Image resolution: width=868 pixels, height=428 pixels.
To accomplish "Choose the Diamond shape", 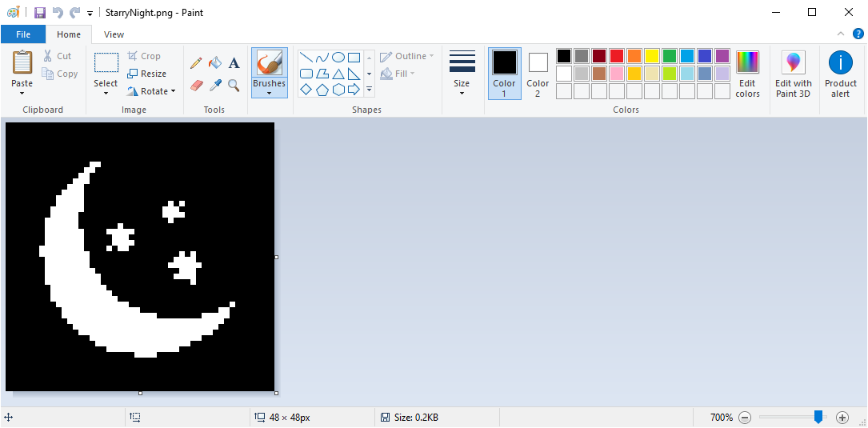I will click(306, 90).
